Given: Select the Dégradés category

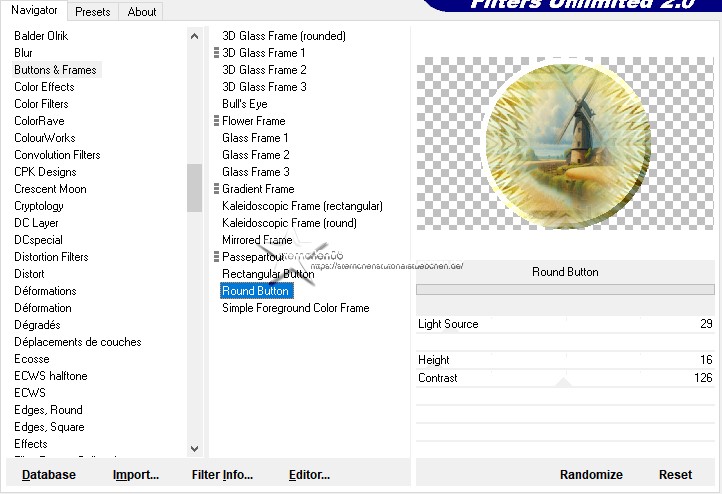Looking at the screenshot, I should [x=37, y=325].
